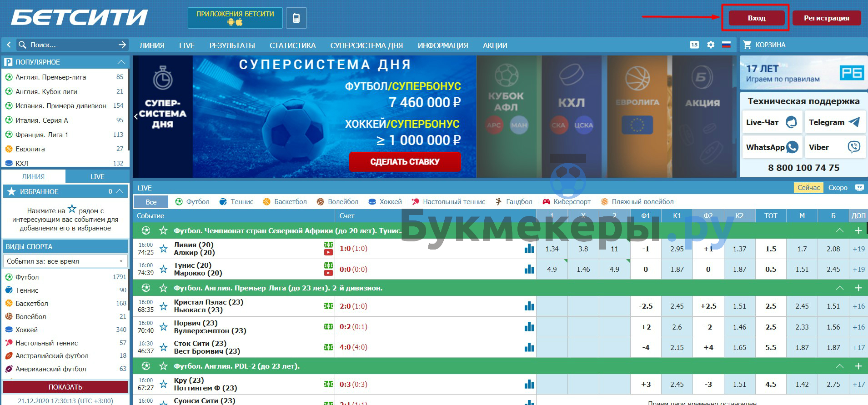Open СУПЕРСИСТЕМА ДНЯ menu item
868x405 pixels.
[x=366, y=45]
